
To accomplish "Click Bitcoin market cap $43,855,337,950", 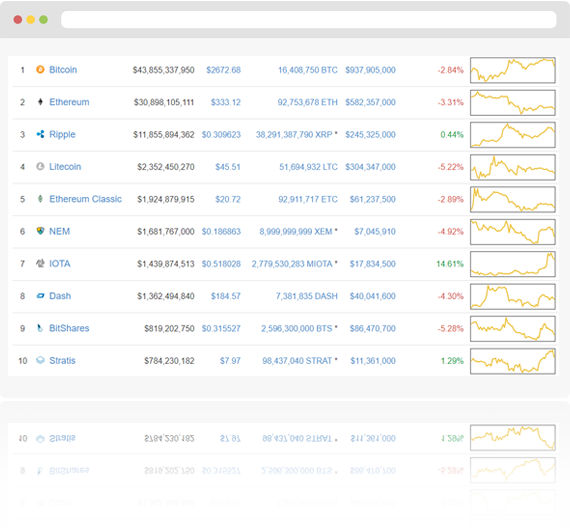I will [x=164, y=70].
